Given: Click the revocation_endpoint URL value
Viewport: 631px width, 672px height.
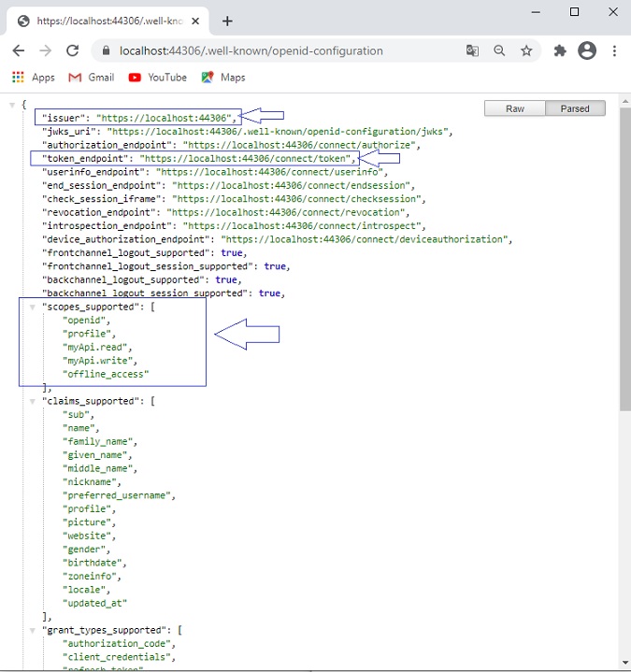Looking at the screenshot, I should [x=285, y=212].
